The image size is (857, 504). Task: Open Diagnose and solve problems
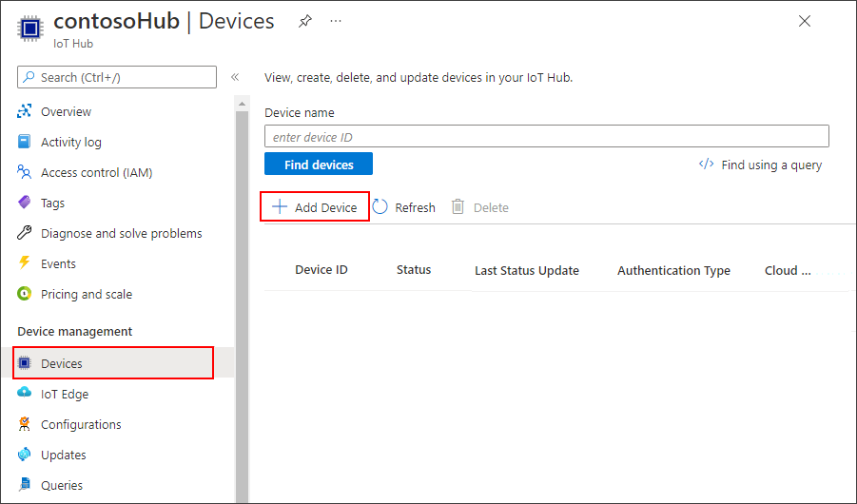pos(121,233)
